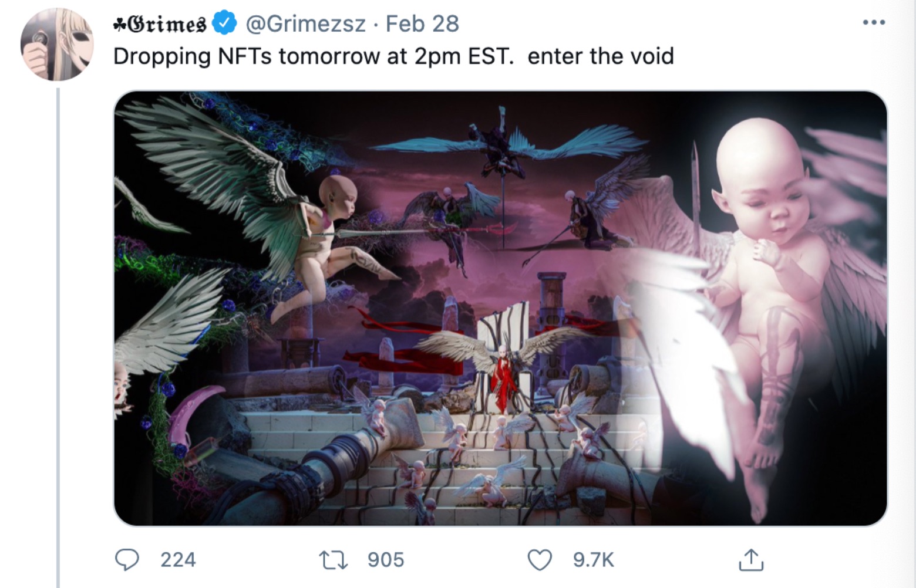Click the reply speech bubble icon
Screen dimensions: 916x588
[x=127, y=559]
